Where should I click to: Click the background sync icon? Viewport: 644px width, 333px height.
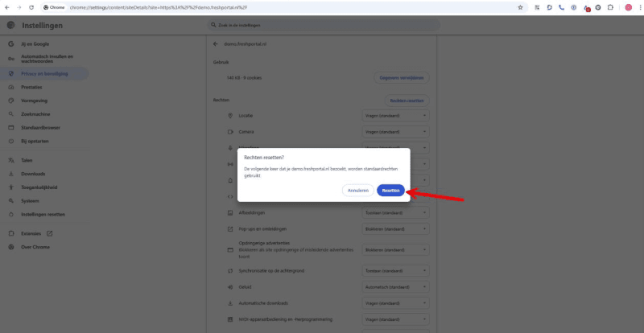(230, 271)
